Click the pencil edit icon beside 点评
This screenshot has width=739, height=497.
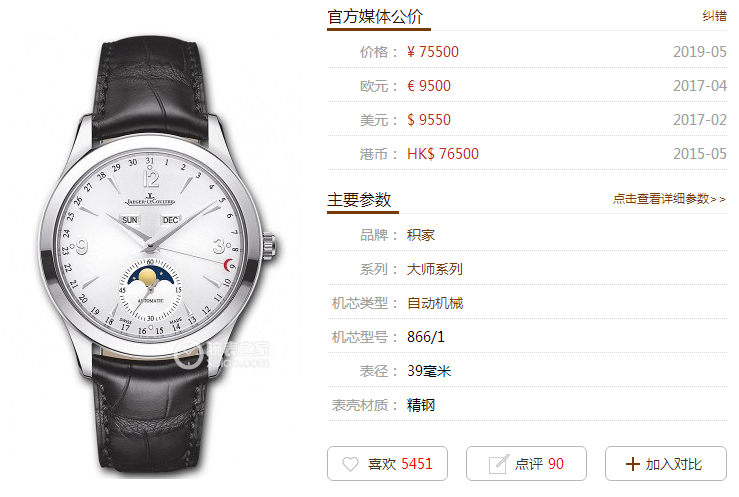click(x=499, y=464)
